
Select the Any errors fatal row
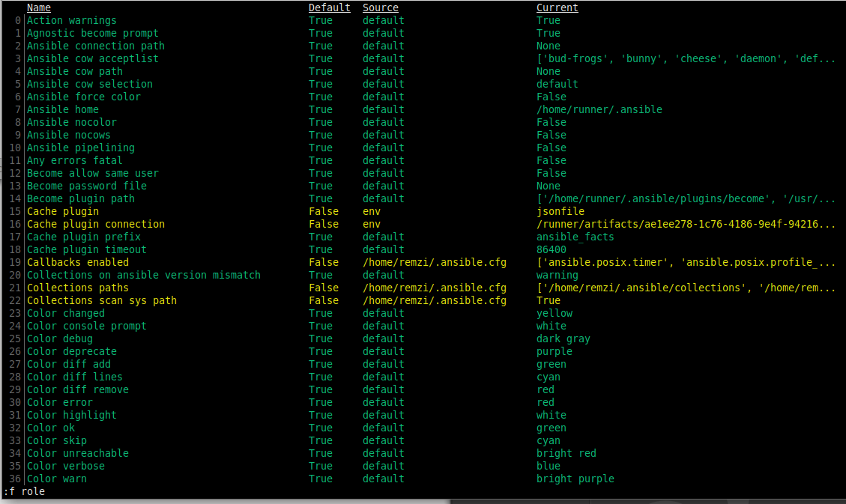point(74,160)
